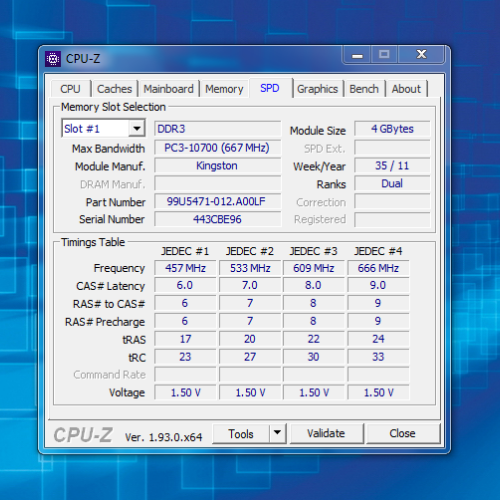
Task: Select the Memory tab
Action: (x=224, y=89)
